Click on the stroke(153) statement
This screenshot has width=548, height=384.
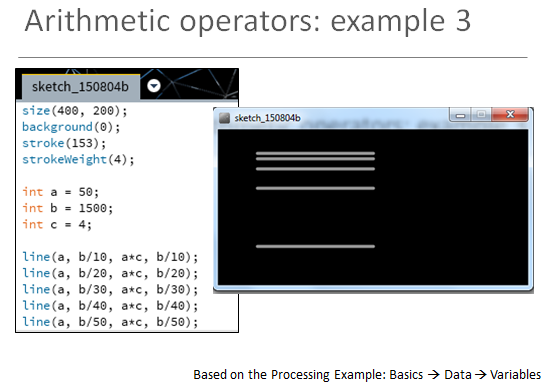64,143
